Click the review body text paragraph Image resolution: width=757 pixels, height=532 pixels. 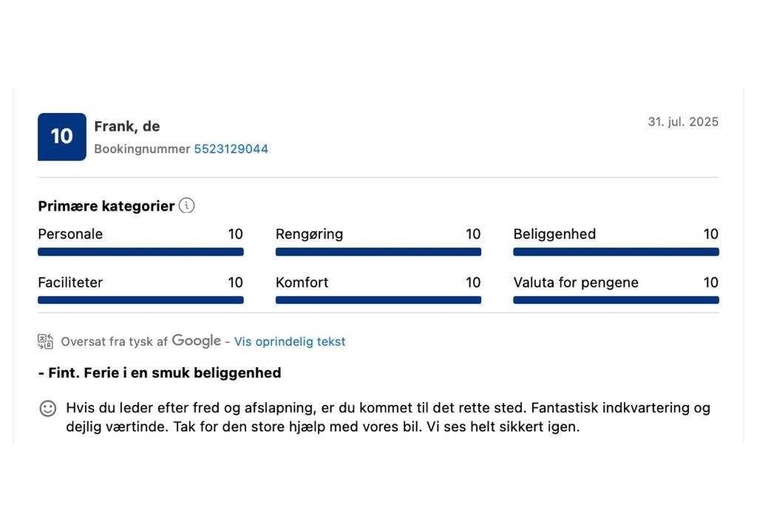(388, 417)
